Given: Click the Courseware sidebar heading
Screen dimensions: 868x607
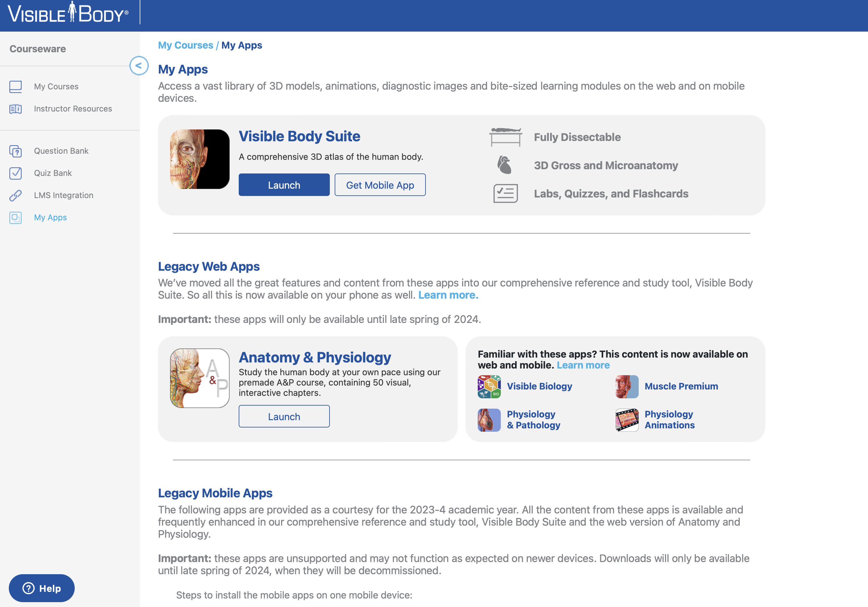Looking at the screenshot, I should (37, 49).
